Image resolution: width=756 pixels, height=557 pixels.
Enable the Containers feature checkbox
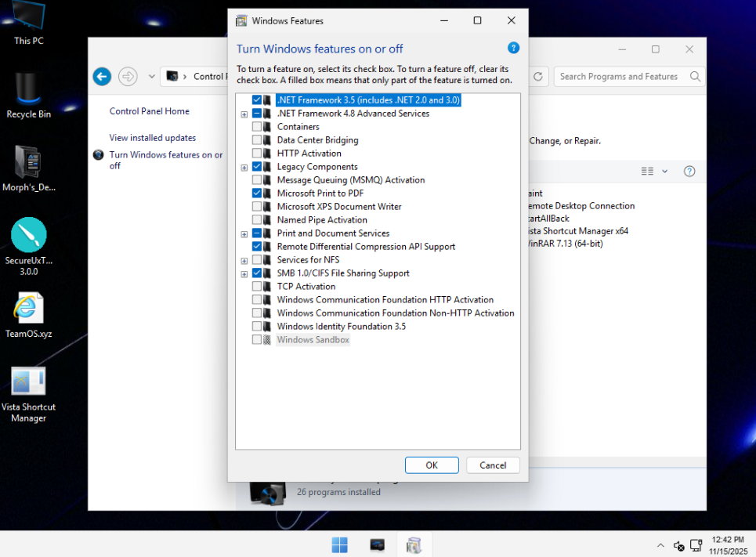click(x=257, y=127)
